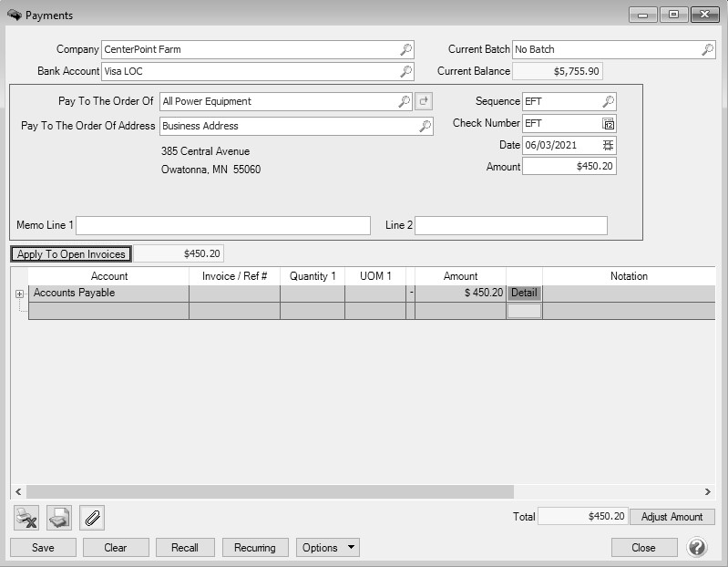The width and height of the screenshot is (728, 567).
Task: Click the Check Number calculator icon
Action: point(609,123)
